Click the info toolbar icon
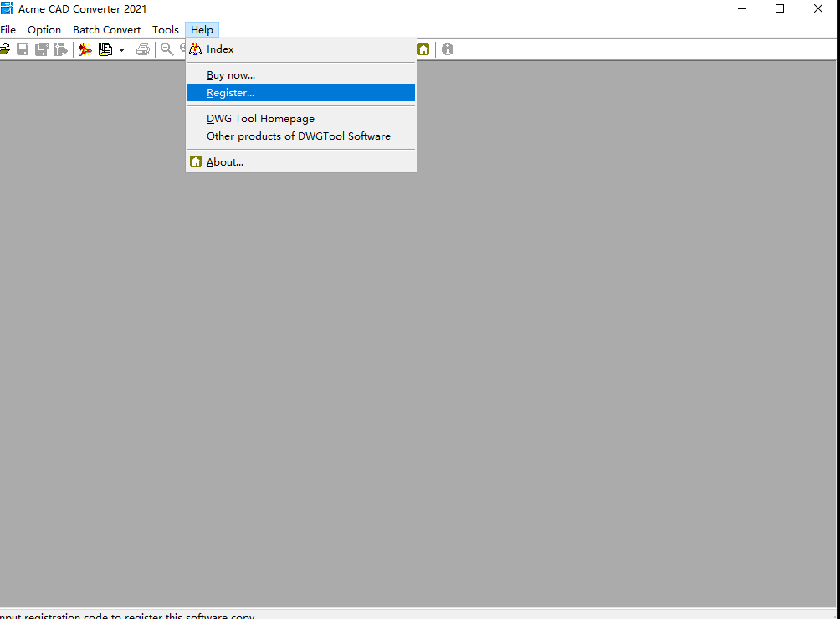Screen dimensions: 840x619 click(x=448, y=50)
